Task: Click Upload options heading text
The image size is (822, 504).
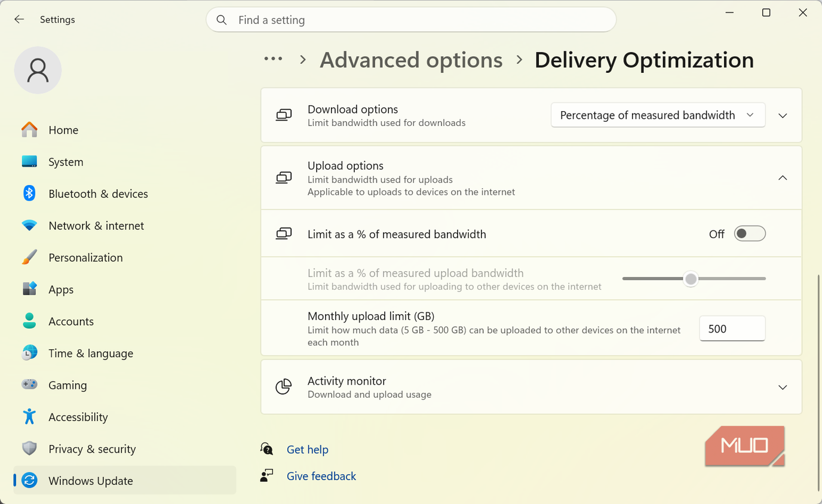Action: pyautogui.click(x=345, y=165)
